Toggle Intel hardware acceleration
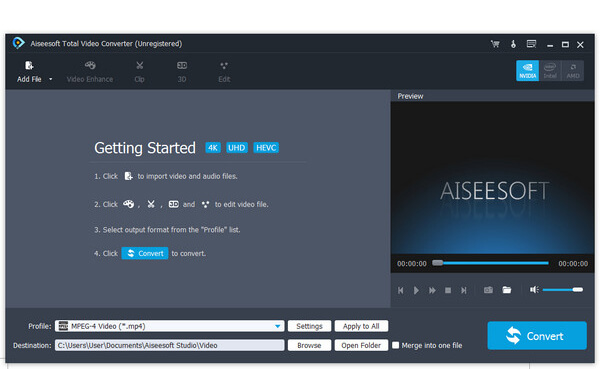 [x=550, y=70]
